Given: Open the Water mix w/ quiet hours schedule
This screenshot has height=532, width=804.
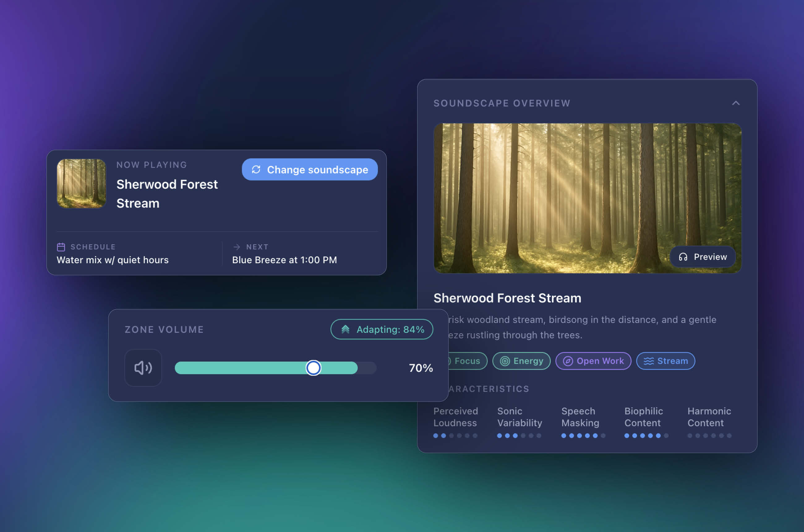Looking at the screenshot, I should point(113,260).
